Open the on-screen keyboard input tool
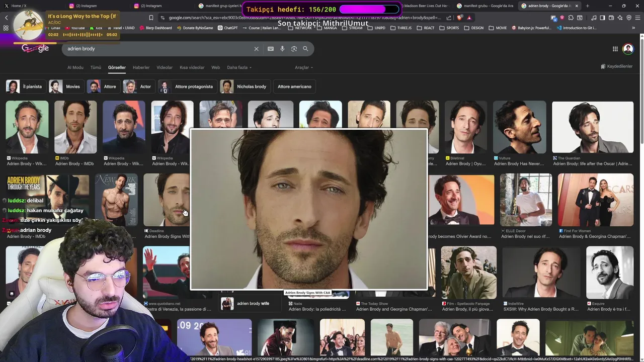Viewport: 644px width, 362px height. click(x=271, y=49)
